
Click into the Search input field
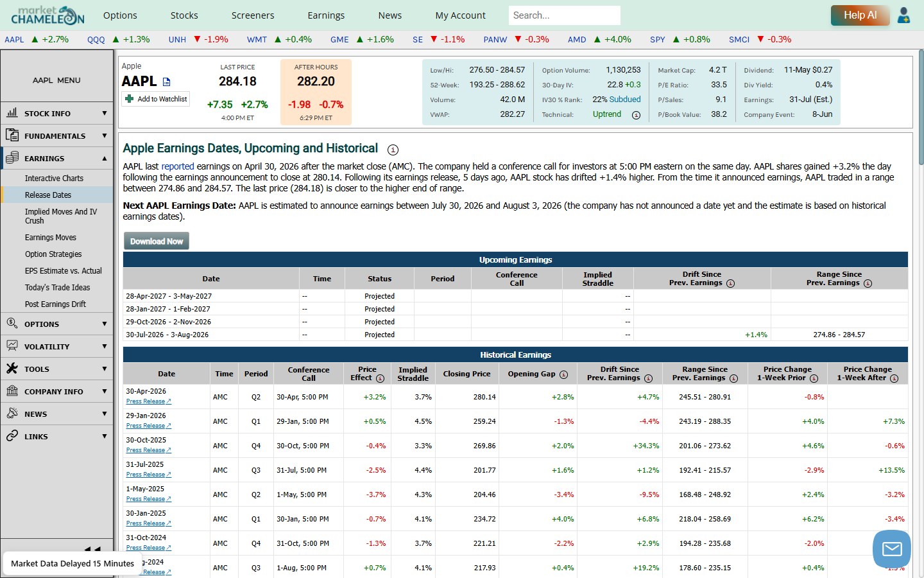[565, 15]
